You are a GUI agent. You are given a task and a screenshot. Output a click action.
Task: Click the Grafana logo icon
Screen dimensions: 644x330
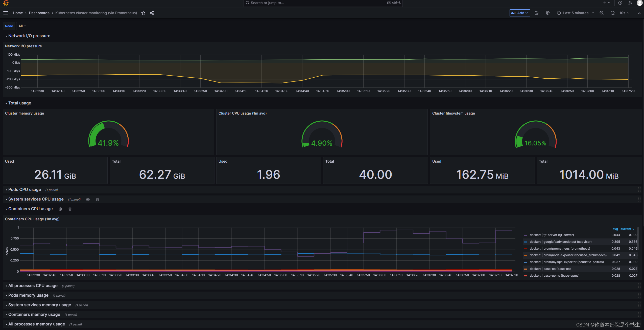(x=6, y=3)
